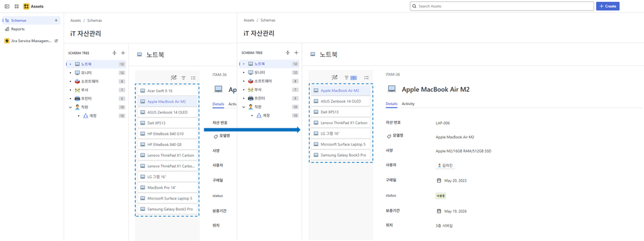Select 모니터 in the unfiltered view schema tree
This screenshot has height=241, width=644.
click(96, 73)
